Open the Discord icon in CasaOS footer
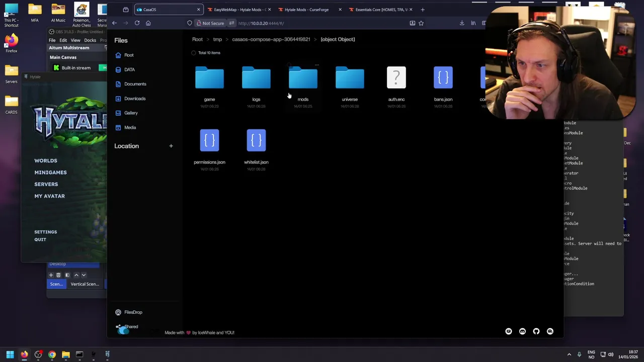This screenshot has width=644, height=362. pos(522,331)
